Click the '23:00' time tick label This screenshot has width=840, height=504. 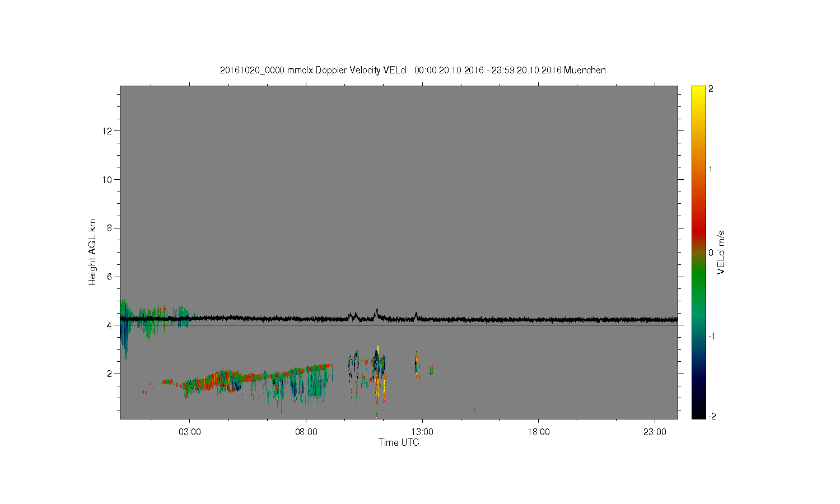point(655,432)
